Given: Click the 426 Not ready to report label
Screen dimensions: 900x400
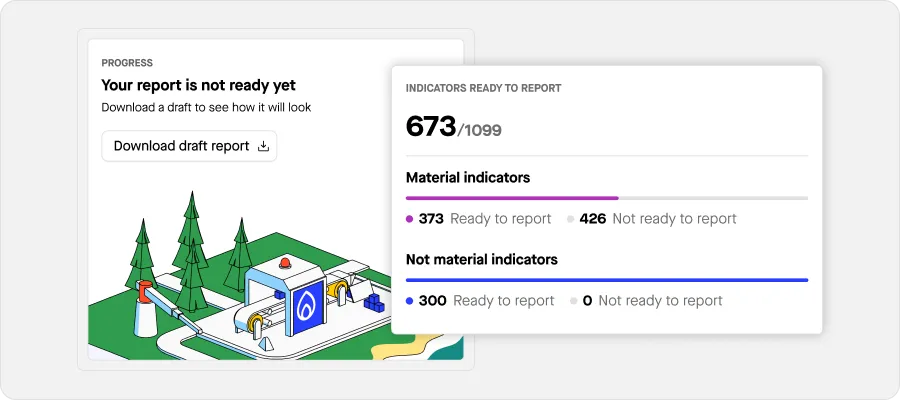Looking at the screenshot, I should click(658, 219).
